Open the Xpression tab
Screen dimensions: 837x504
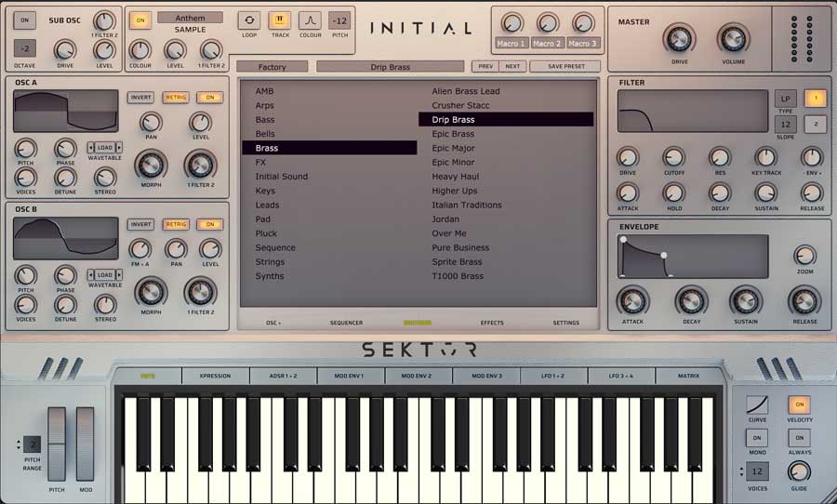(x=215, y=376)
